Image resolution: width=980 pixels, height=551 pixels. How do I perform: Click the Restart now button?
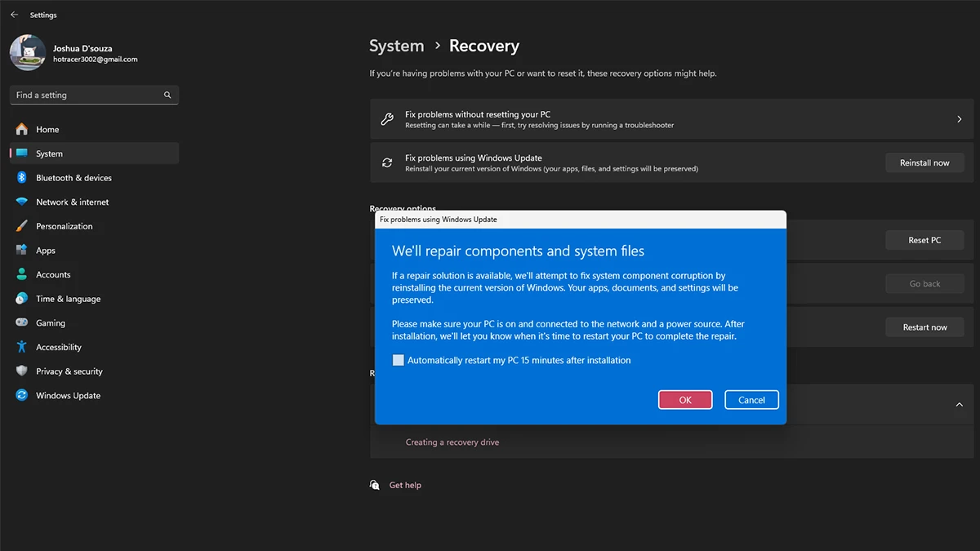924,327
